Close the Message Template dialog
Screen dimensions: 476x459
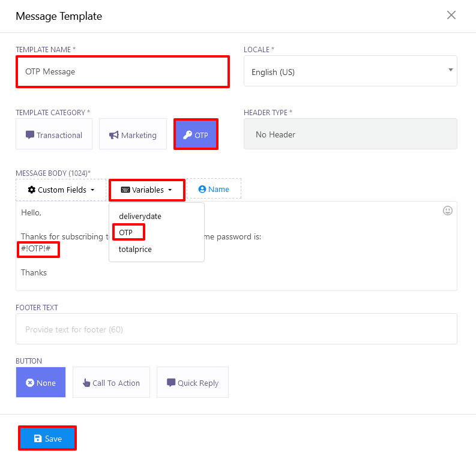pos(451,16)
